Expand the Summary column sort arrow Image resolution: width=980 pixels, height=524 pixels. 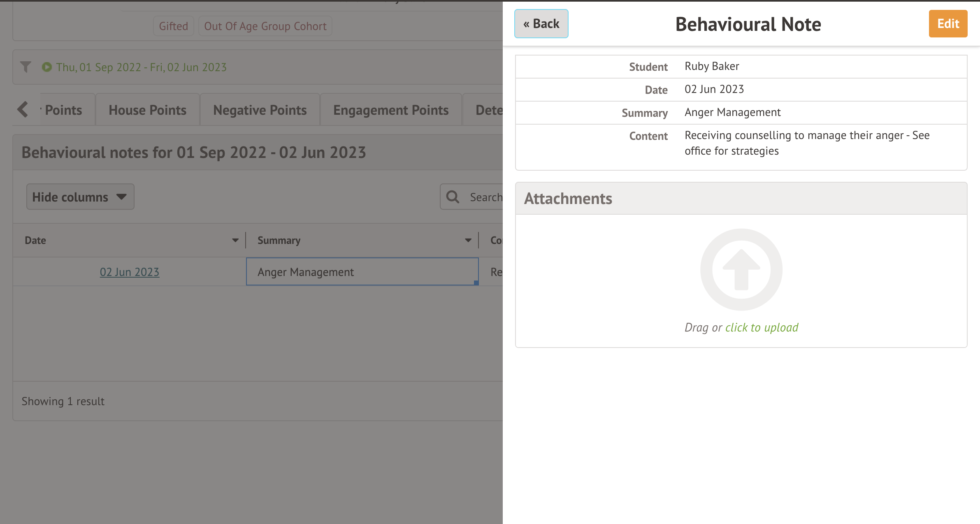click(x=468, y=241)
